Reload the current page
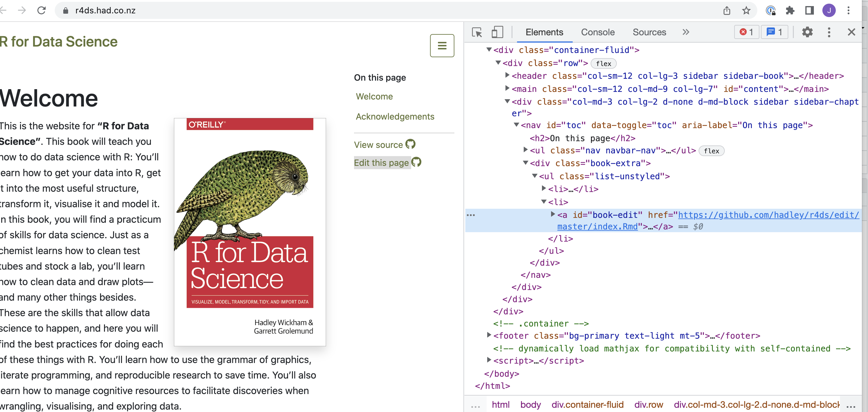The image size is (868, 412). 41,10
